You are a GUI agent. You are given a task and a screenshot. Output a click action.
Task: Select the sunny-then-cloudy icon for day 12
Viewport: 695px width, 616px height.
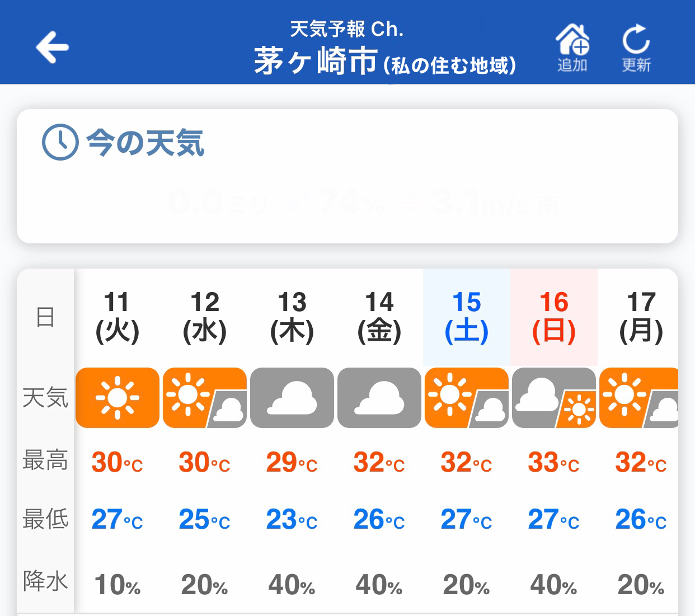tap(205, 398)
